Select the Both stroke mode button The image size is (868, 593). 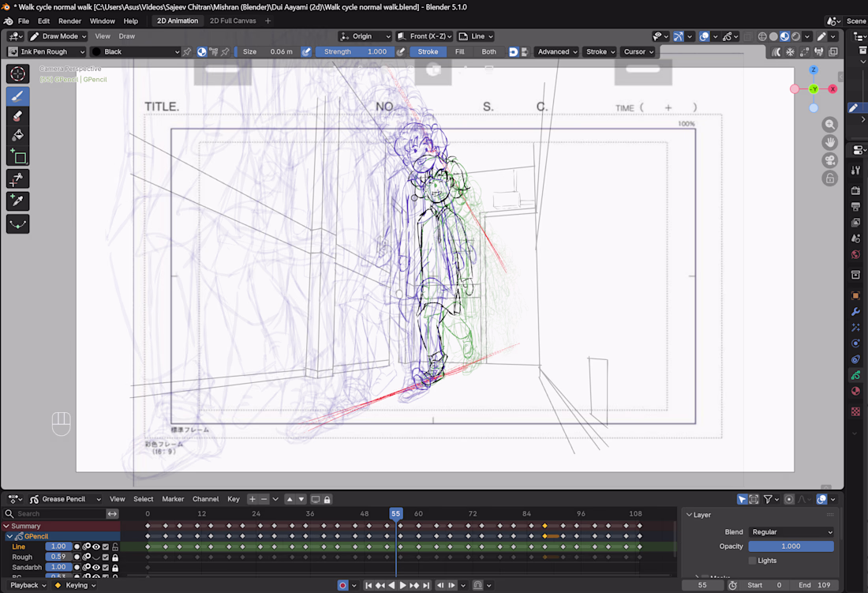tap(488, 51)
